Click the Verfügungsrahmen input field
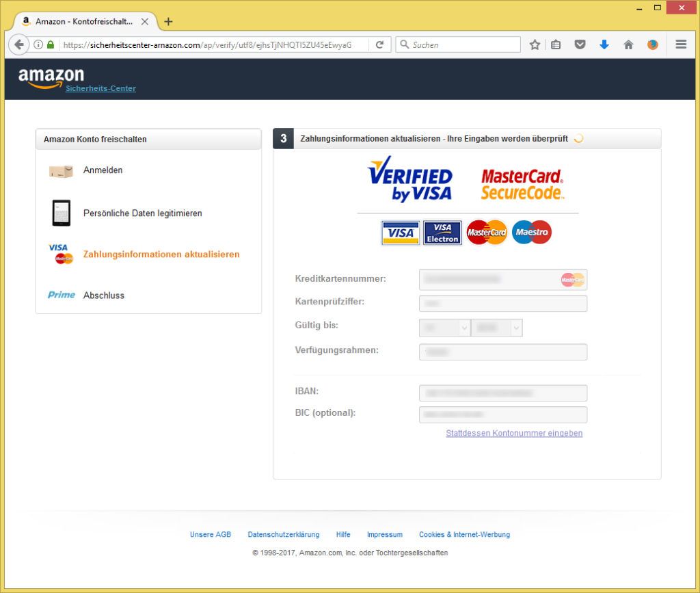The height and width of the screenshot is (593, 700). [x=503, y=352]
